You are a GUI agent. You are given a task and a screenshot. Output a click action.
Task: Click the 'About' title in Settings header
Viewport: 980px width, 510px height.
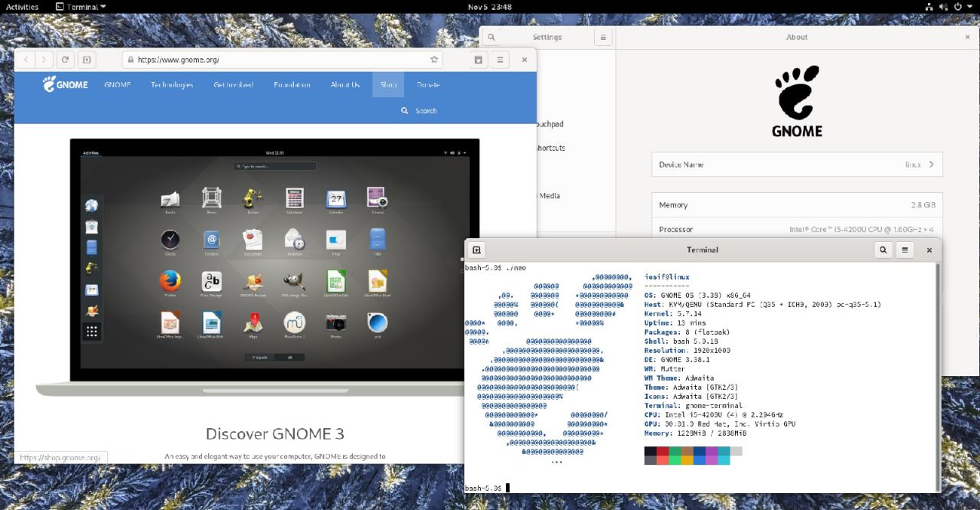pyautogui.click(x=797, y=37)
